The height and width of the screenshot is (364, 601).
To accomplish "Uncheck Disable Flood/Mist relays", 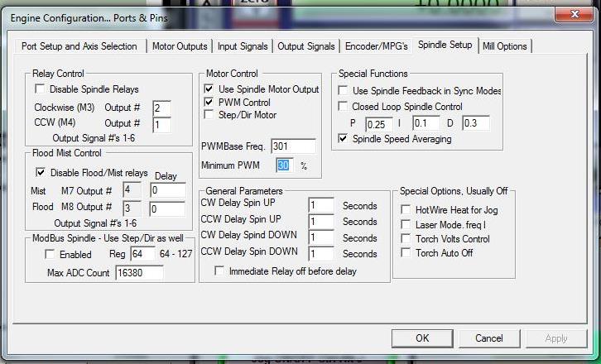I will coord(39,173).
